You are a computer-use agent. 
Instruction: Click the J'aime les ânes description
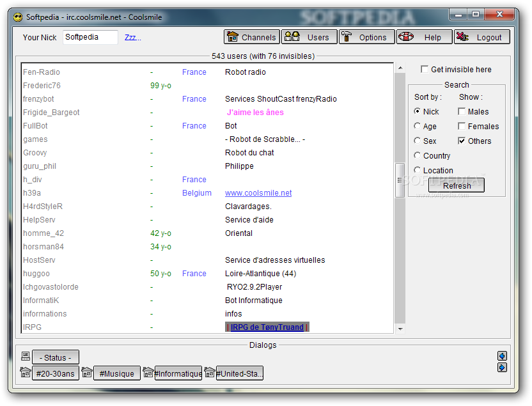(255, 113)
